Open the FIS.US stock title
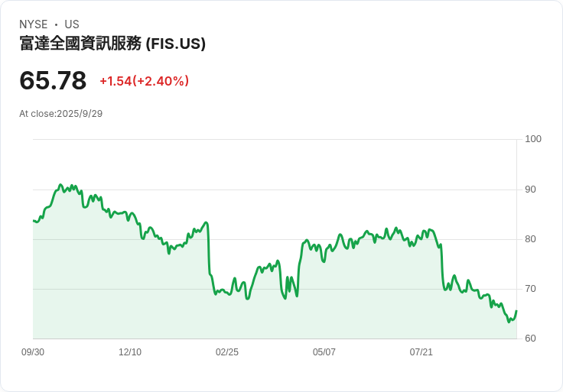 point(112,44)
